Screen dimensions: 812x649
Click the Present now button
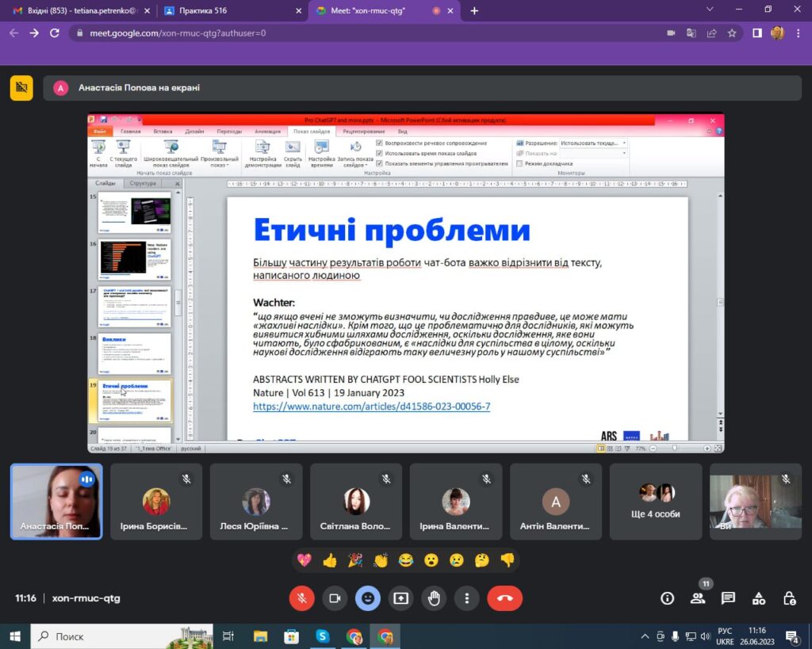point(401,598)
